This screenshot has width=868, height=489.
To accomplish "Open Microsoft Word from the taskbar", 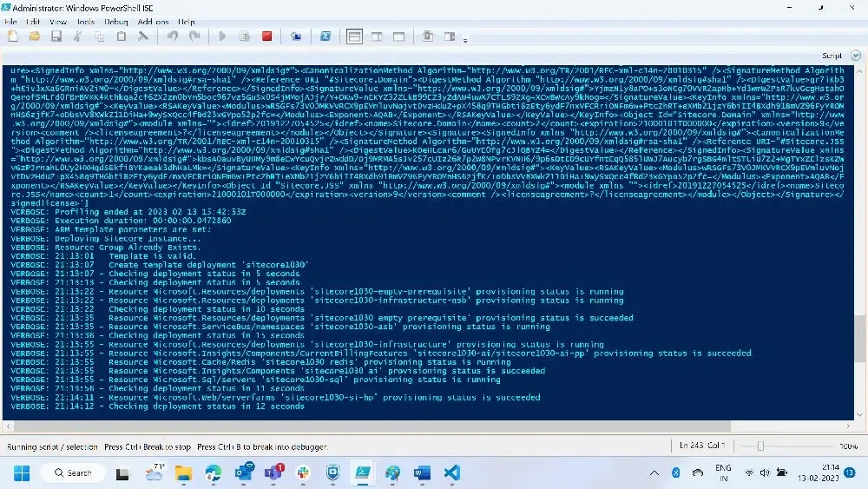I will pyautogui.click(x=422, y=473).
